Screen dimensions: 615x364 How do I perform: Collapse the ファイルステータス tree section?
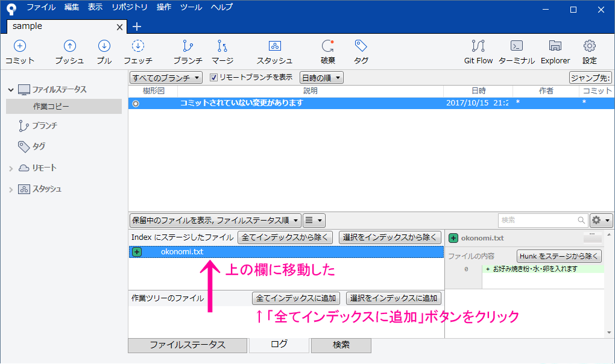[11, 90]
